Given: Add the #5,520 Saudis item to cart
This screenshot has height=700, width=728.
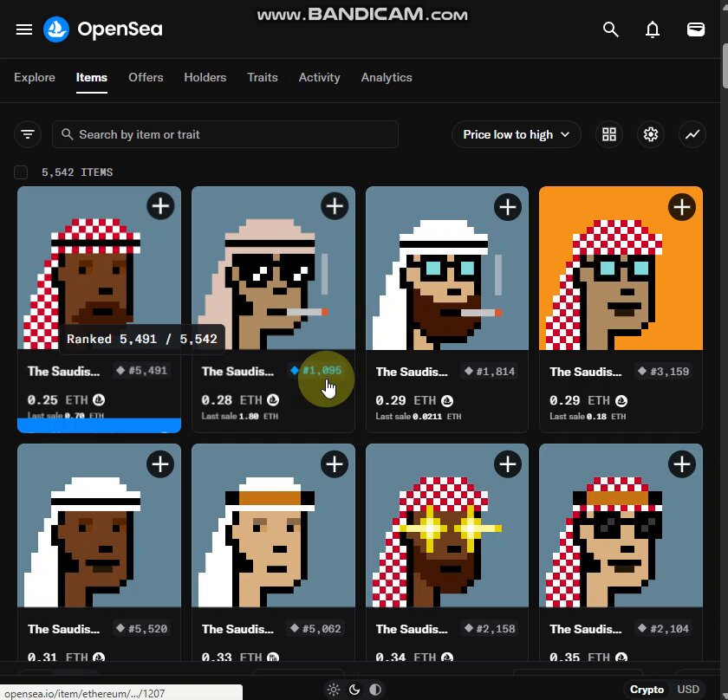Looking at the screenshot, I should (x=160, y=463).
